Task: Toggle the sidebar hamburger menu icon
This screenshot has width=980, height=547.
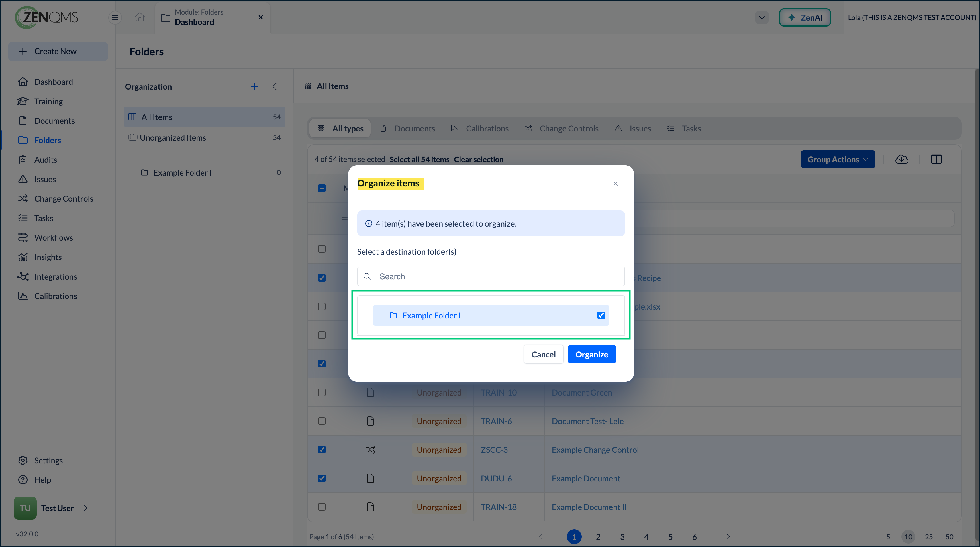Action: (x=115, y=17)
